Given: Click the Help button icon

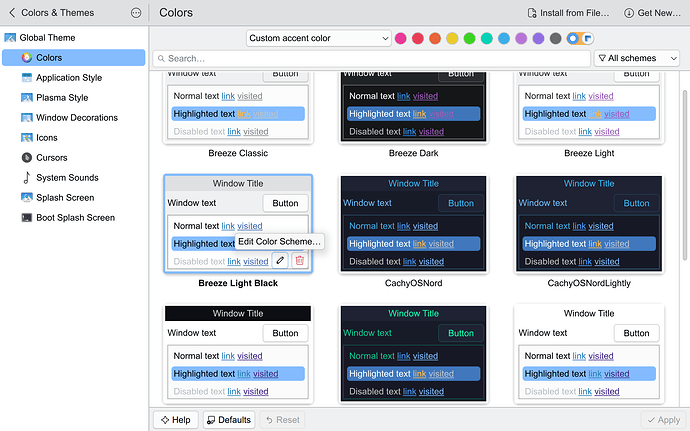Looking at the screenshot, I should pos(165,420).
